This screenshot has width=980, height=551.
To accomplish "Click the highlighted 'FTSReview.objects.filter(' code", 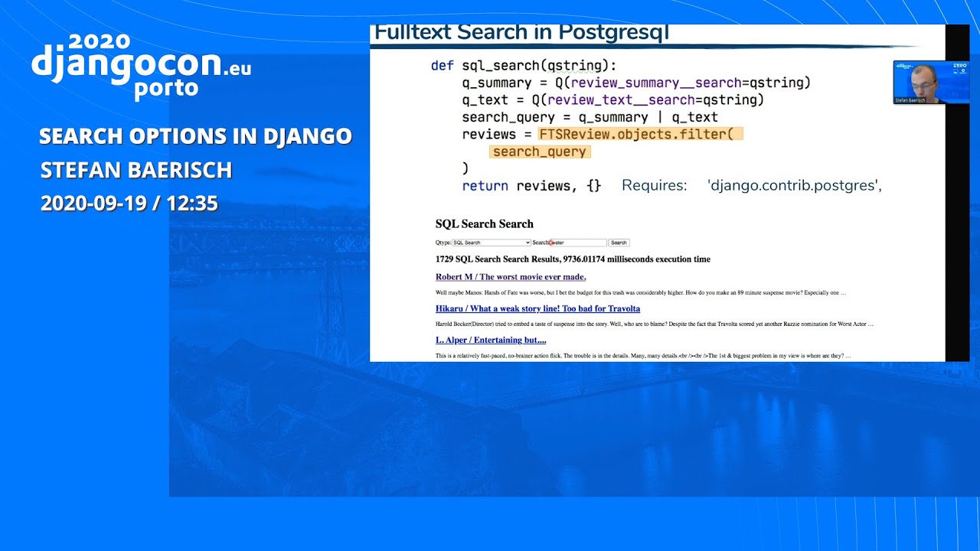I will coord(641,134).
